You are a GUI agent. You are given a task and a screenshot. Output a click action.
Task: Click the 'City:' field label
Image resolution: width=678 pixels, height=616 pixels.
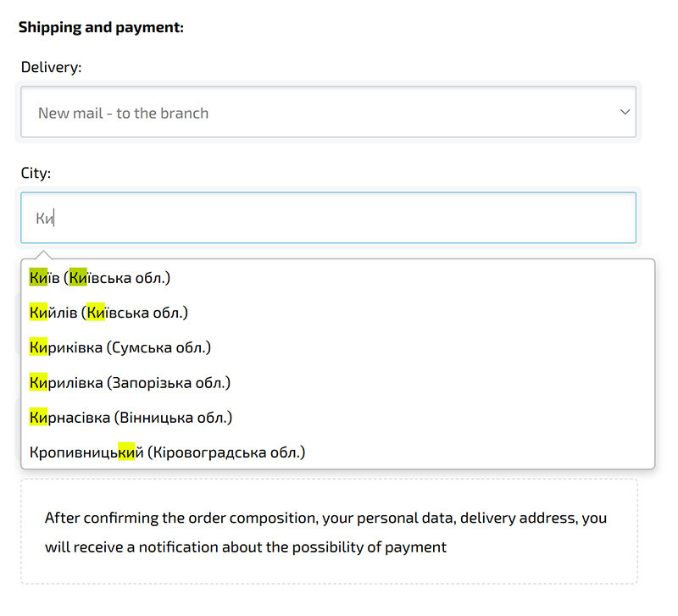tap(36, 173)
